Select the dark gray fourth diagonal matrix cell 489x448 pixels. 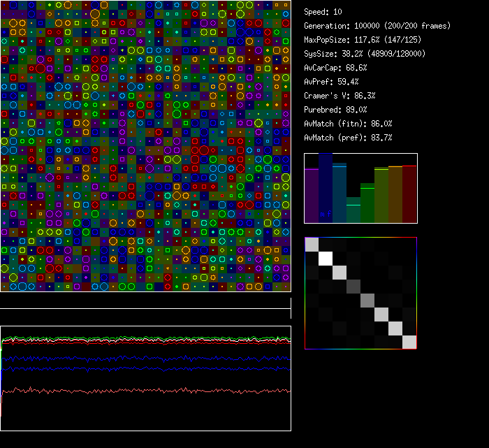click(353, 286)
